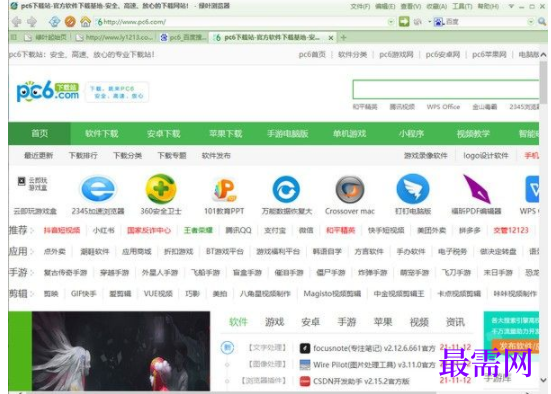Viewport: 551px width, 394px height.
Task: Expand the Baidu search box dropdown
Action: point(531,22)
